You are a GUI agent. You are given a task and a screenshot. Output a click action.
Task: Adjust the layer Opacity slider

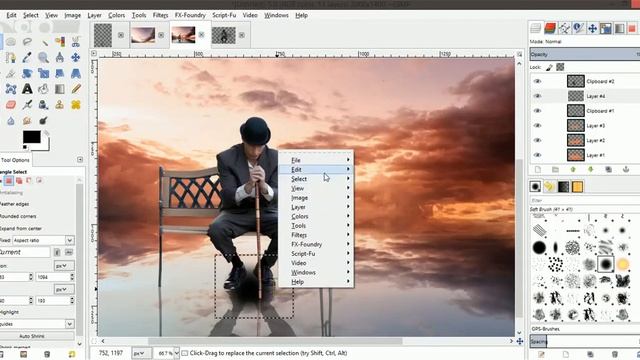584,54
